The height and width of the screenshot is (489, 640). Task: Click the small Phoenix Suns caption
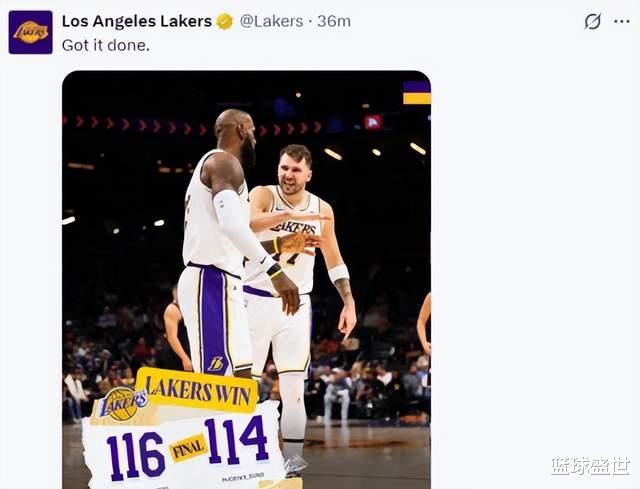coord(243,477)
